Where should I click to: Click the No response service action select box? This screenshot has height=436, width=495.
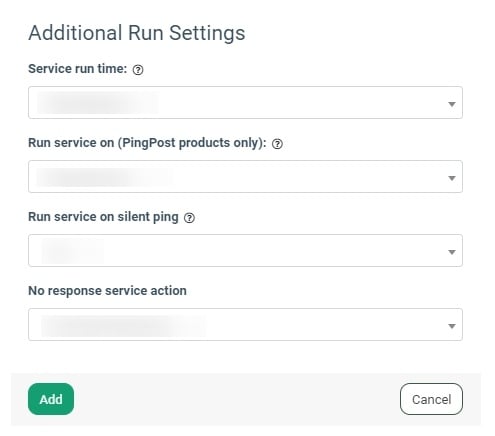pos(245,324)
